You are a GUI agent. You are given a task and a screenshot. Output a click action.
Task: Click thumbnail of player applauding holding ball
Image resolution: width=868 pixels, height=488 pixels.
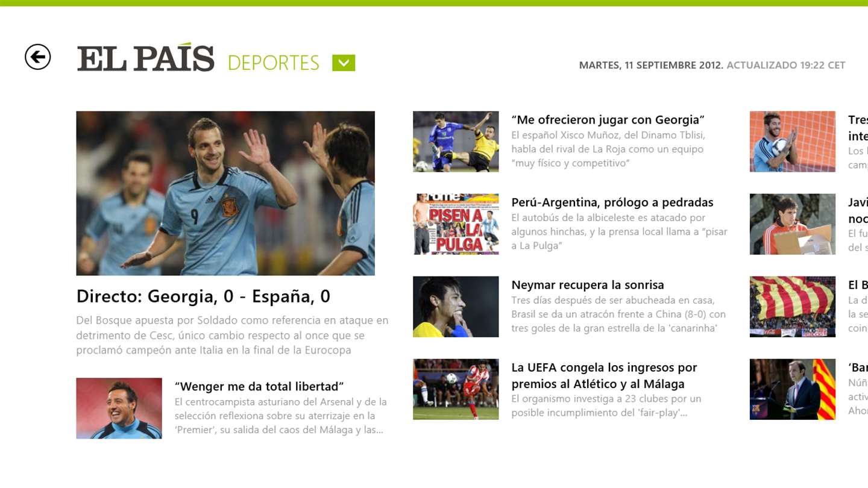tap(793, 142)
